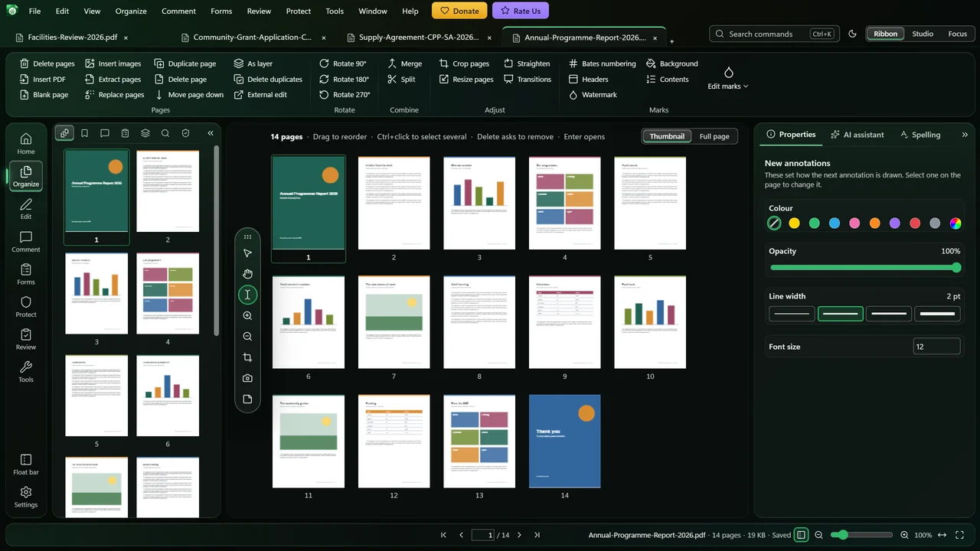Open the Protect menu

pos(298,11)
